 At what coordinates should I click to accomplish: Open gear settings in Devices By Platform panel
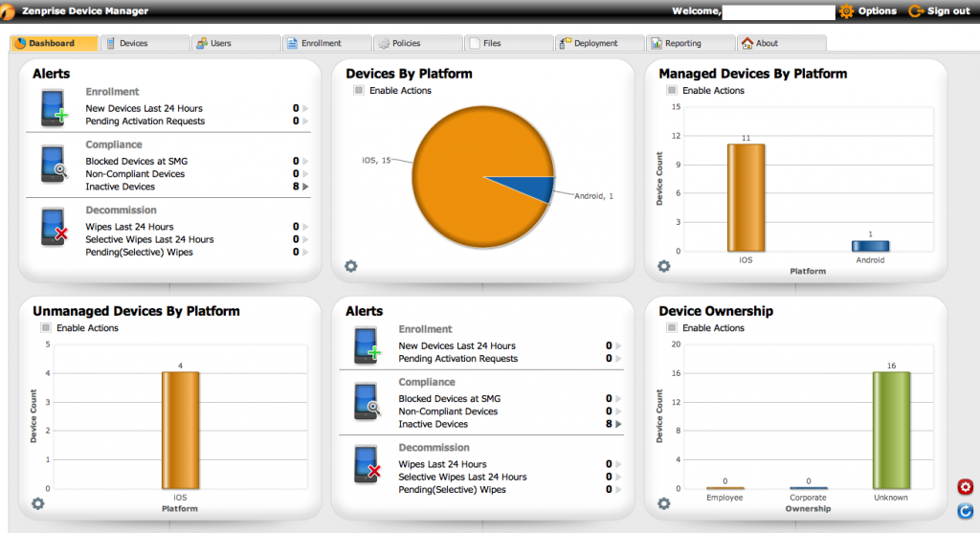(351, 266)
